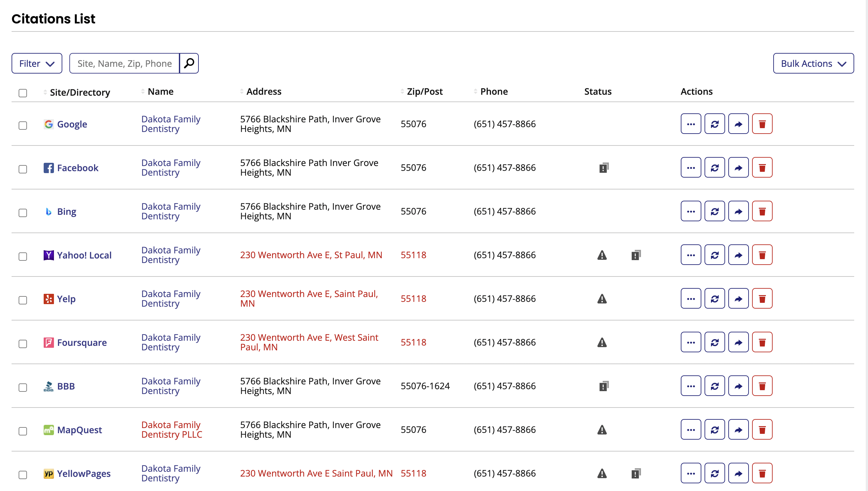
Task: Share the BBB citation via arrow icon
Action: click(x=738, y=386)
